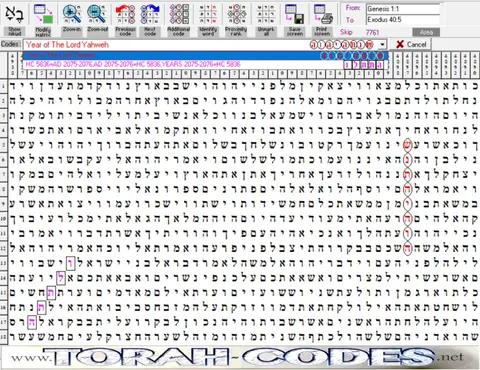Click the Show nikud text label

tap(14, 31)
